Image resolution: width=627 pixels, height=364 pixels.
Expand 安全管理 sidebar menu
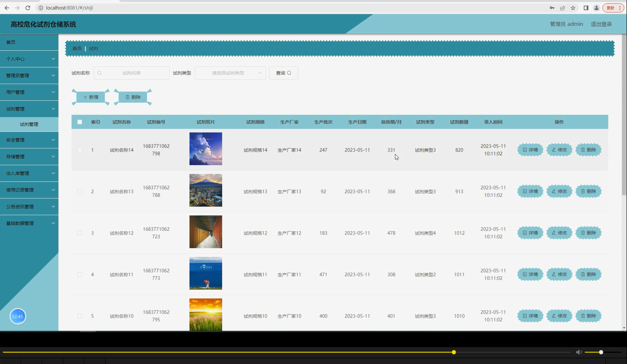[x=29, y=140]
